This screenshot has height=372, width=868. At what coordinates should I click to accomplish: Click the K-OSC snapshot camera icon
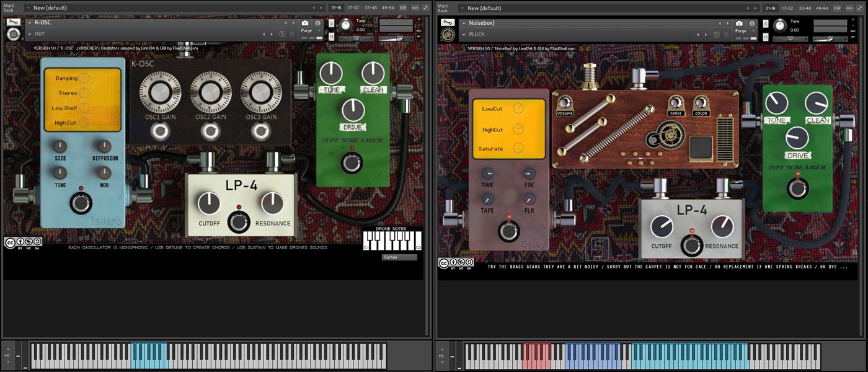tap(305, 23)
